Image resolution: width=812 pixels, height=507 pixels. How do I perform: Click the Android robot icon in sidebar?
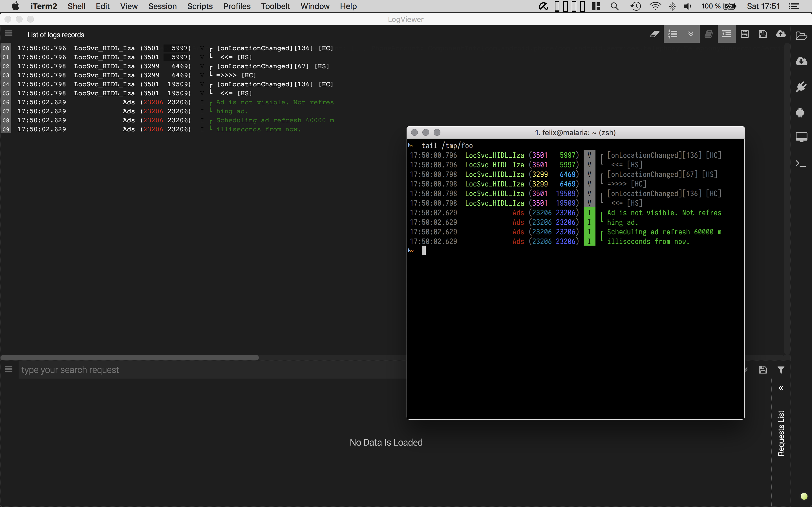tap(801, 112)
